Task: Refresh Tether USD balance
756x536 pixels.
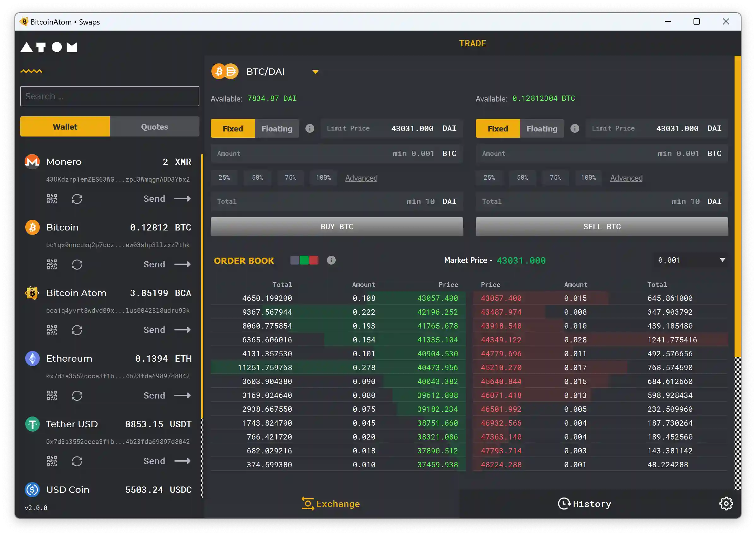Action: click(x=77, y=461)
